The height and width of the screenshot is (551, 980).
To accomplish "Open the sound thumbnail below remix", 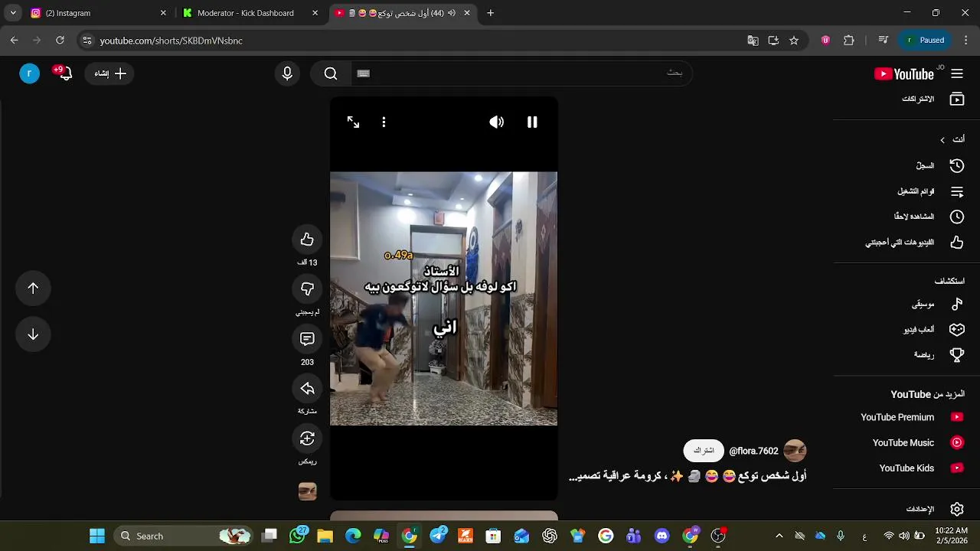I will click(307, 491).
